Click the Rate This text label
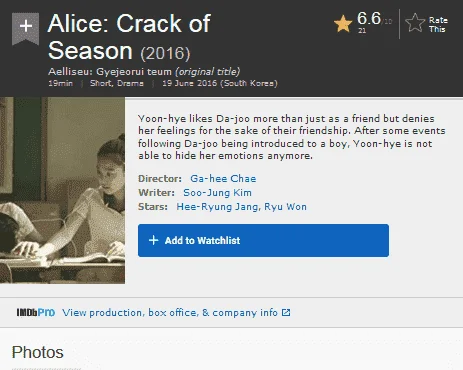 438,25
